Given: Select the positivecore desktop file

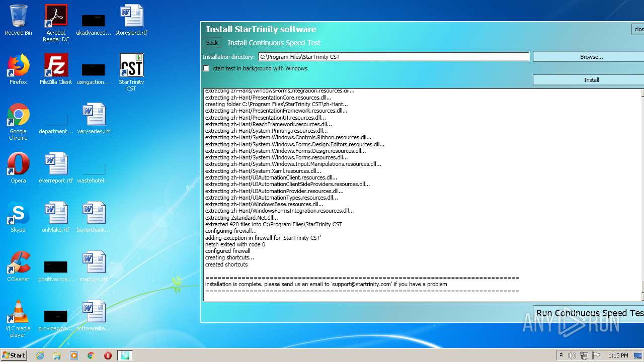Looking at the screenshot, I should point(56,271).
